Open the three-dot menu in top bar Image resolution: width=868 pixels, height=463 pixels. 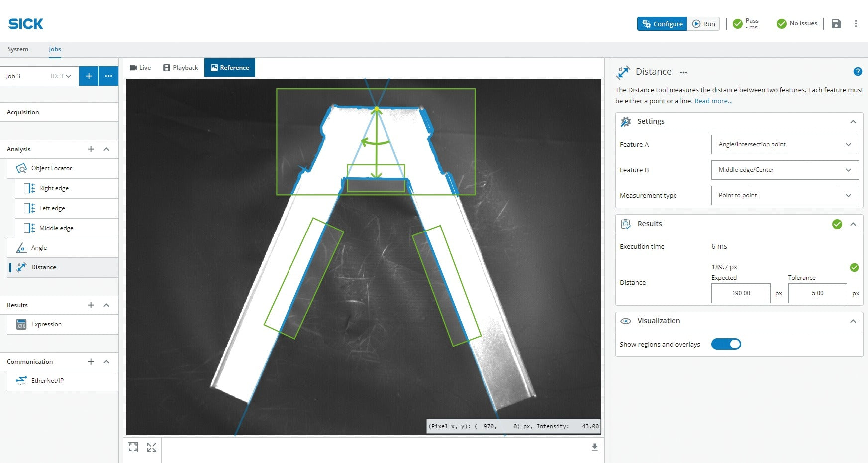[856, 24]
